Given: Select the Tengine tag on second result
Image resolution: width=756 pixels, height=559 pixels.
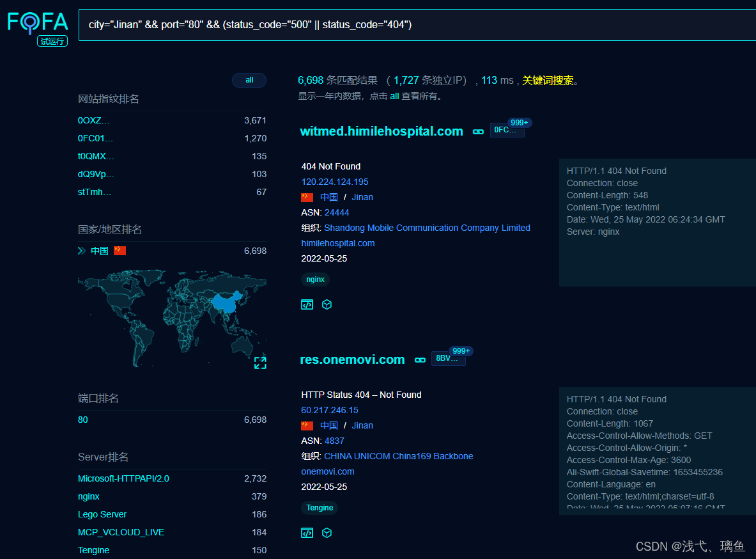Looking at the screenshot, I should point(320,508).
